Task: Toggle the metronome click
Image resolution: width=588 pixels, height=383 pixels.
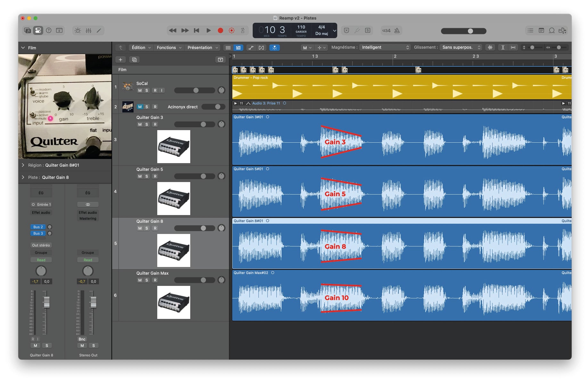Action: tap(397, 30)
